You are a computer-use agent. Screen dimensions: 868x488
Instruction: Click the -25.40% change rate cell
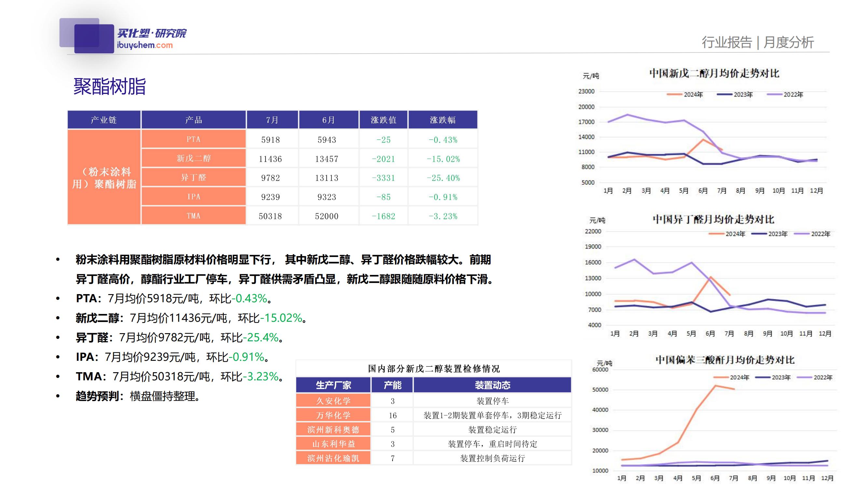coord(443,178)
